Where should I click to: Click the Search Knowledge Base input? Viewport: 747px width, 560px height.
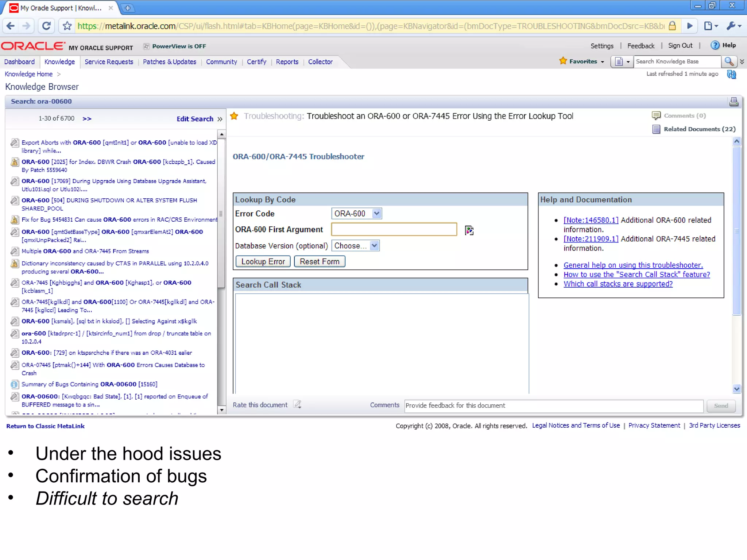(x=677, y=62)
